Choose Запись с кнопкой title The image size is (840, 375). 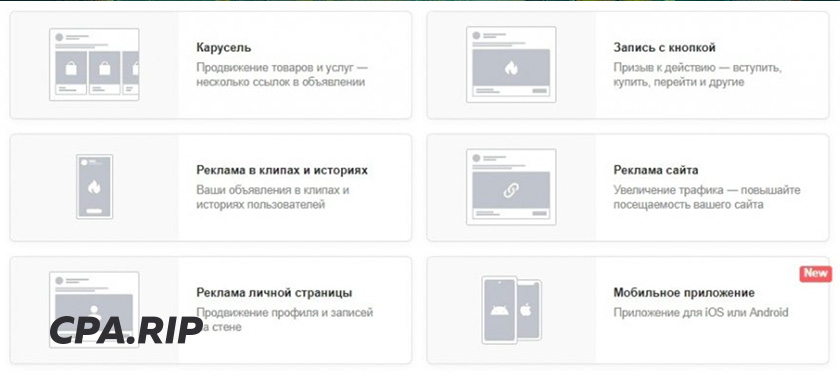664,48
